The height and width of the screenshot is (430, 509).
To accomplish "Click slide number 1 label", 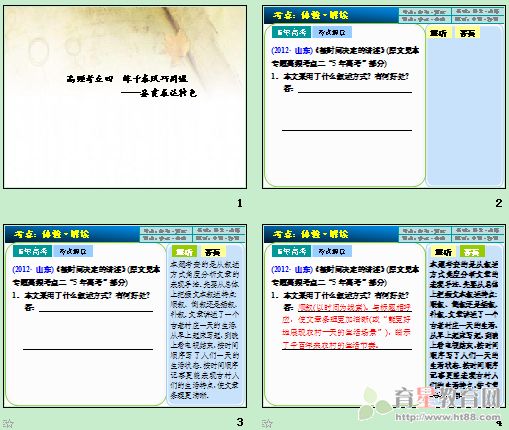I will click(x=240, y=203).
